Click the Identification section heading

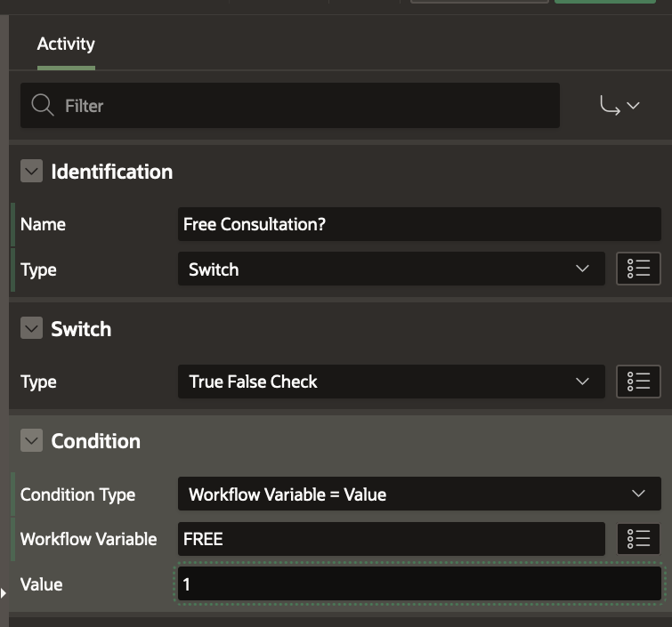coord(112,172)
